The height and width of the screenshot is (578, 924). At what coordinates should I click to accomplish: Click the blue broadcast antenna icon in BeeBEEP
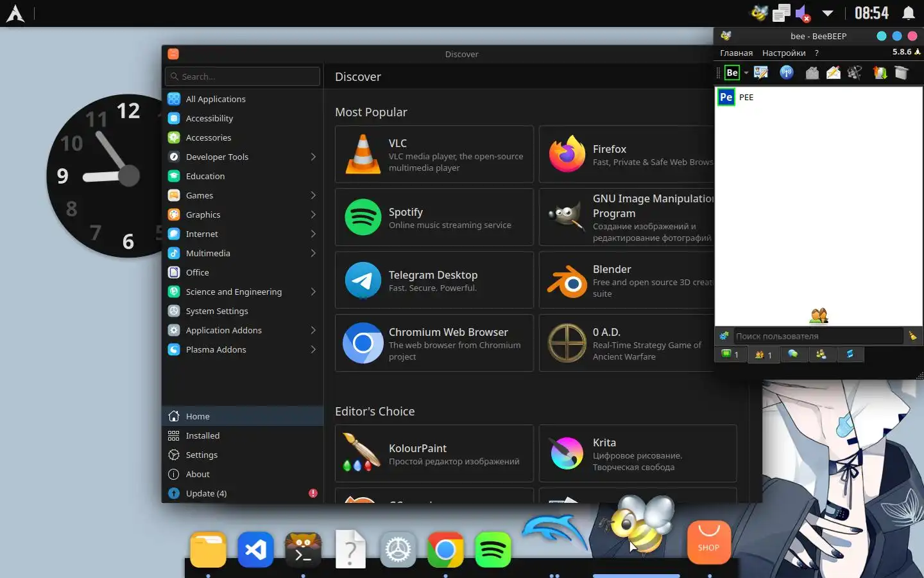tap(787, 73)
